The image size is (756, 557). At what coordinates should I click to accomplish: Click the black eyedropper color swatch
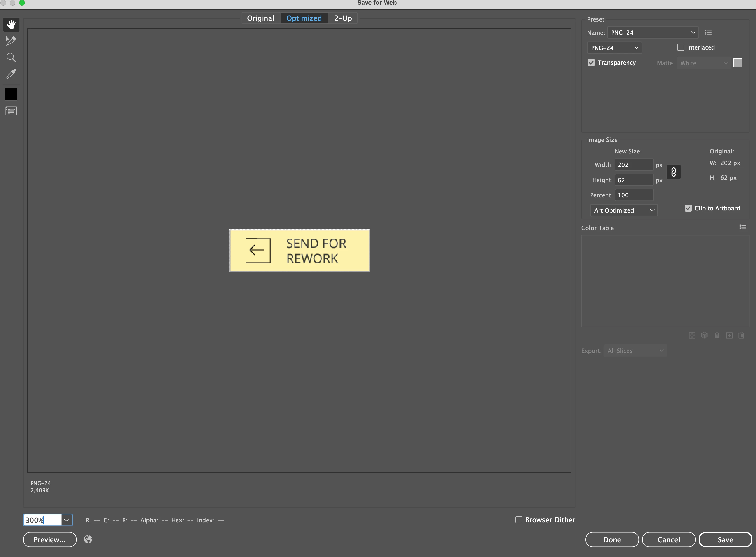pos(11,94)
